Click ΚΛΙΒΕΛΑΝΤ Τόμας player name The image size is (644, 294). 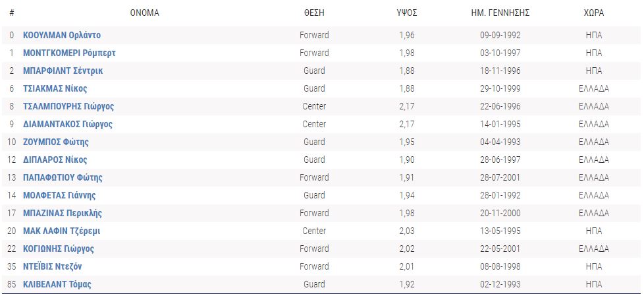57,284
